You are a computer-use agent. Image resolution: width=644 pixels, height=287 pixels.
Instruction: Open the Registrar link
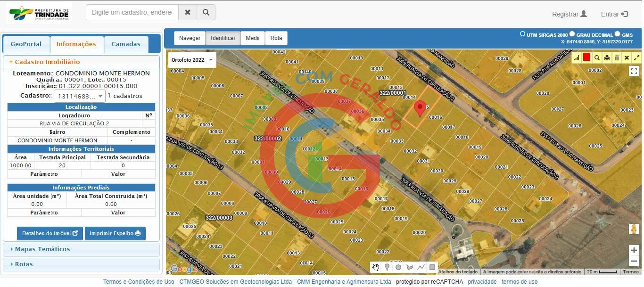point(570,14)
